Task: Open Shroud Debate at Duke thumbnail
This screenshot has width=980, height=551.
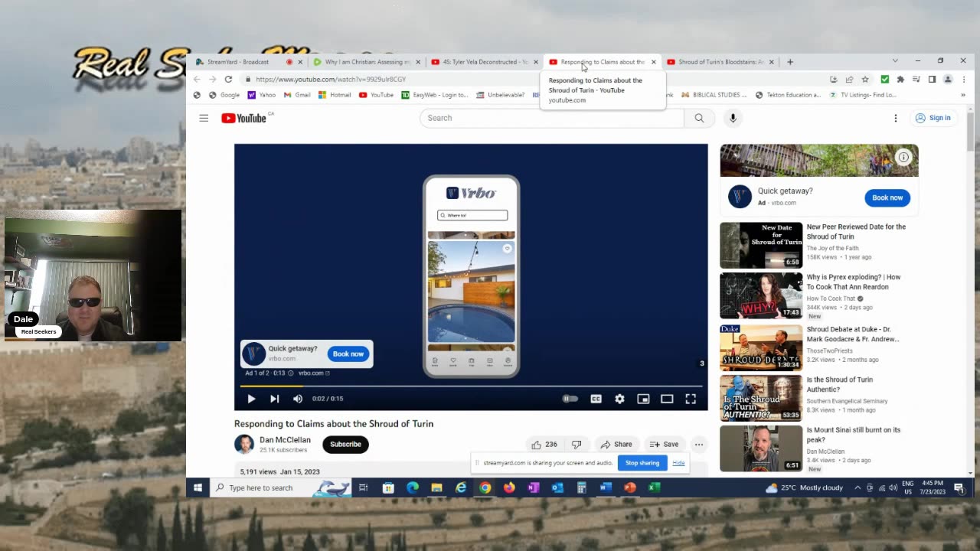Action: click(x=761, y=347)
